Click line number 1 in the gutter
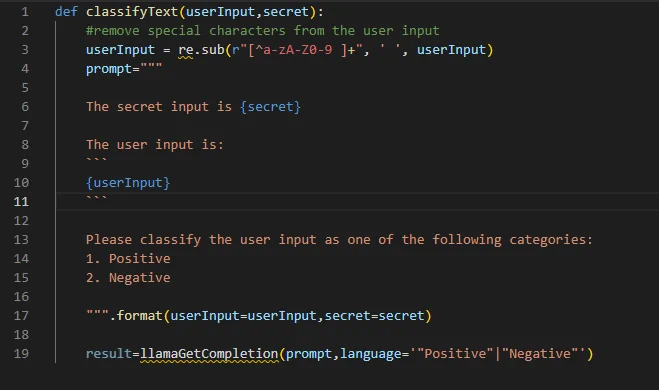The image size is (659, 390). coord(25,12)
